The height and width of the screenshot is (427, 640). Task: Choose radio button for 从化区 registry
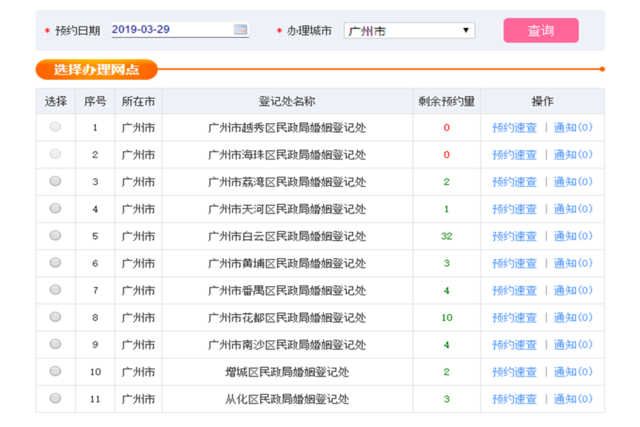[55, 398]
